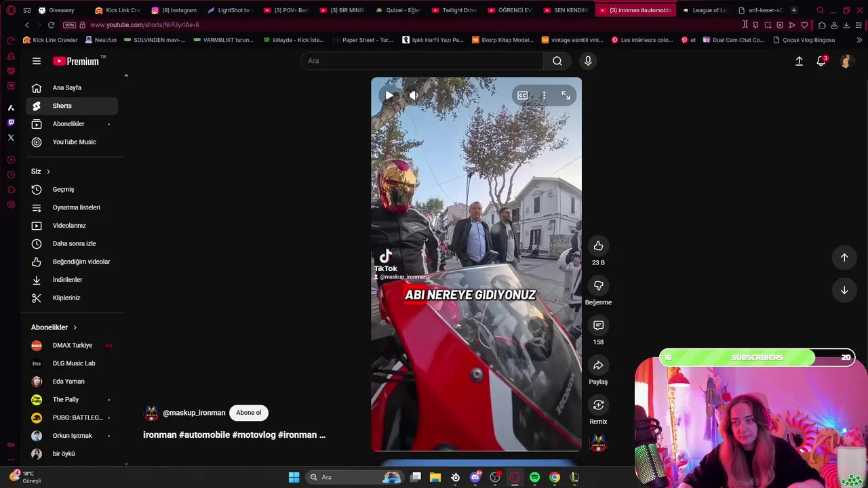The width and height of the screenshot is (868, 488).
Task: Open Neal.fun bookmark
Action: [x=101, y=40]
